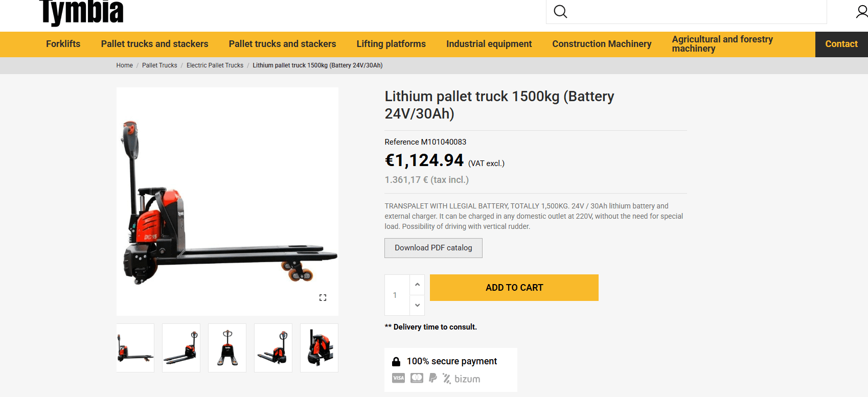Open the Lifting platforms menu

pyautogui.click(x=391, y=44)
